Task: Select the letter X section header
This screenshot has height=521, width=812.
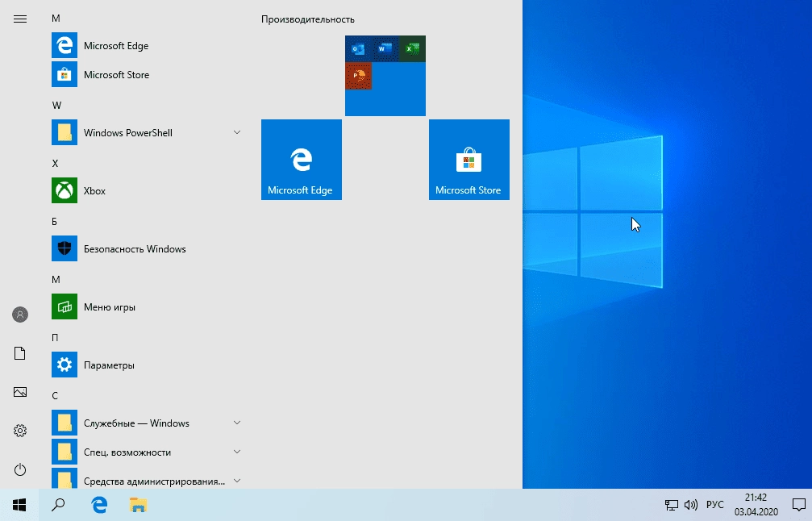Action: (55, 163)
